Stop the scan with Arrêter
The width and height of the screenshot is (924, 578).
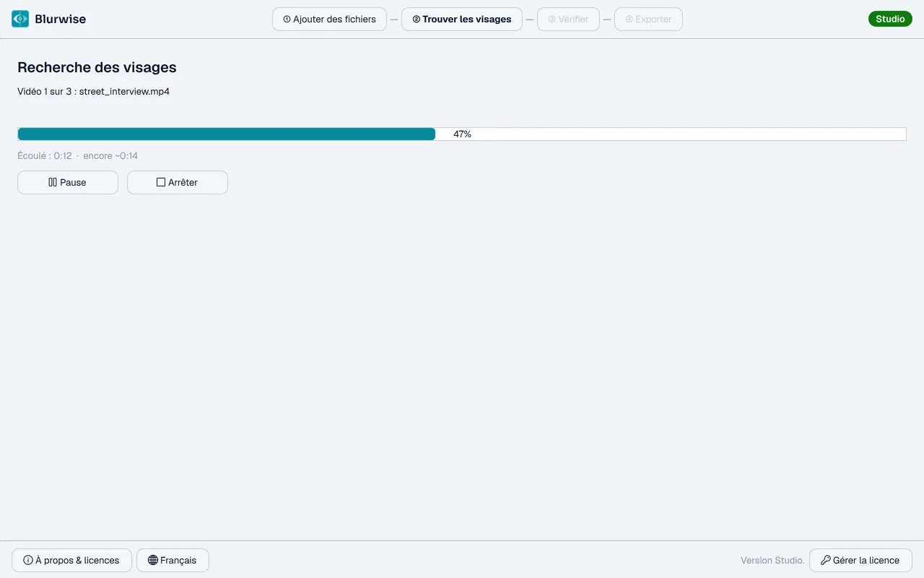178,182
